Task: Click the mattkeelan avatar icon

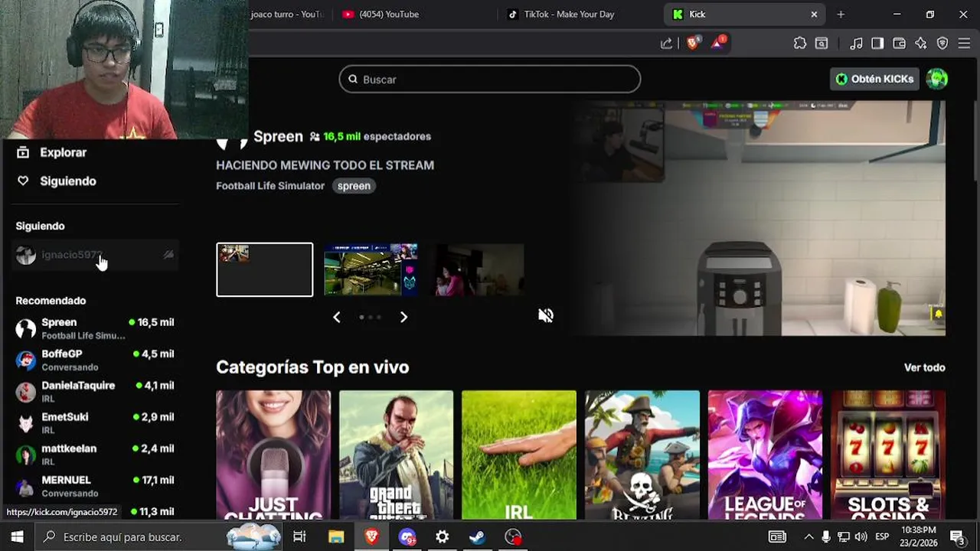Action: click(x=26, y=454)
